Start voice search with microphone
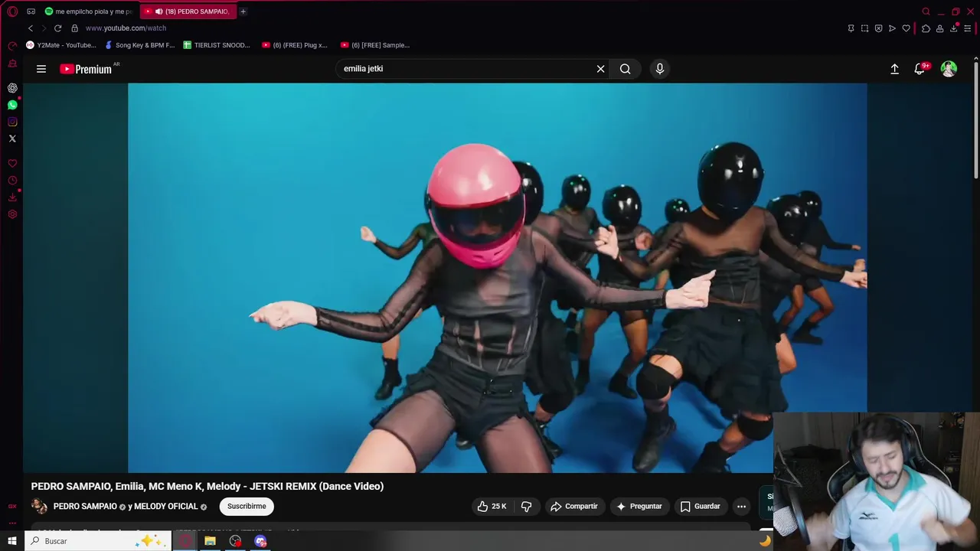 point(660,69)
